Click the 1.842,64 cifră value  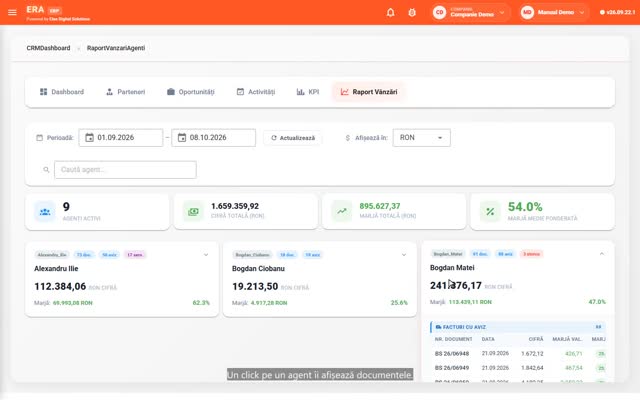coord(532,368)
